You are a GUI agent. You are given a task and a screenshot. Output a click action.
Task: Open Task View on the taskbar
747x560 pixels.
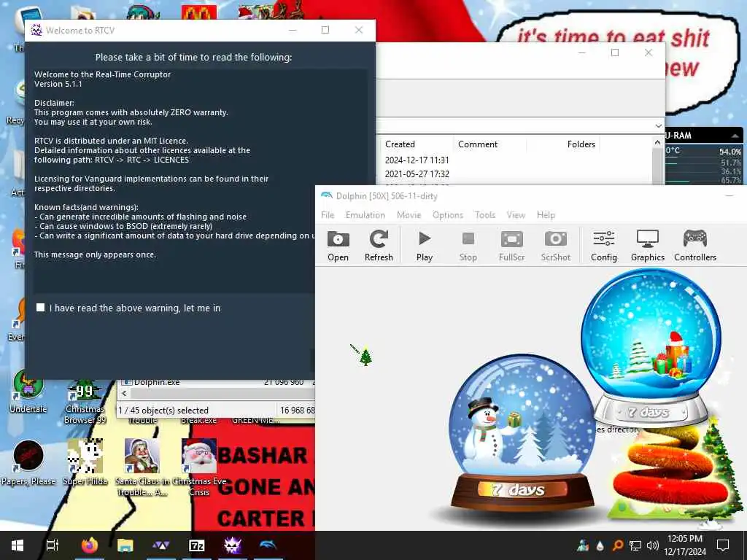tap(52, 545)
